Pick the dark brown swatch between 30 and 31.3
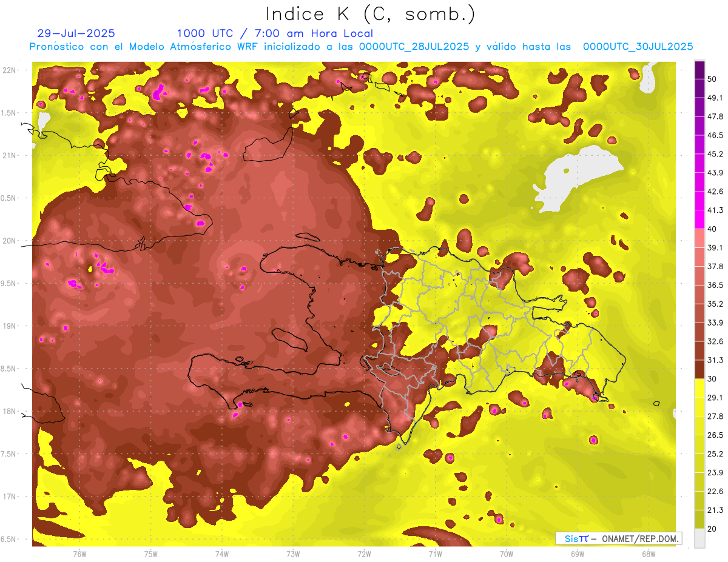This screenshot has height=562, width=728. pyautogui.click(x=699, y=369)
